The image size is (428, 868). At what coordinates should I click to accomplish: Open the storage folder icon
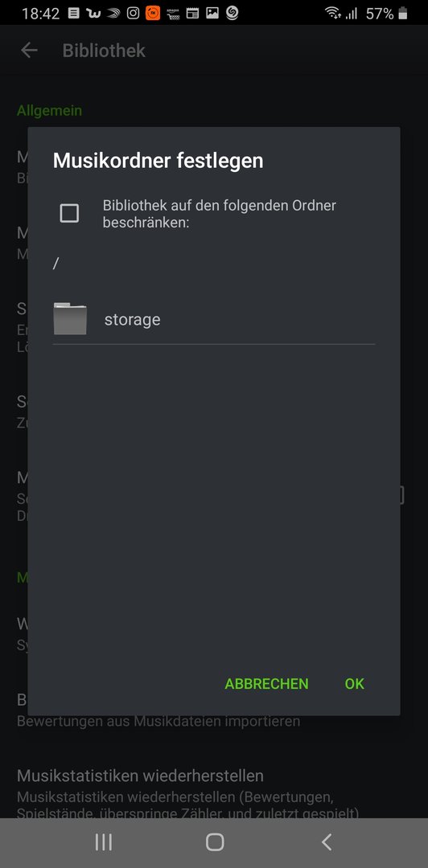click(x=70, y=319)
